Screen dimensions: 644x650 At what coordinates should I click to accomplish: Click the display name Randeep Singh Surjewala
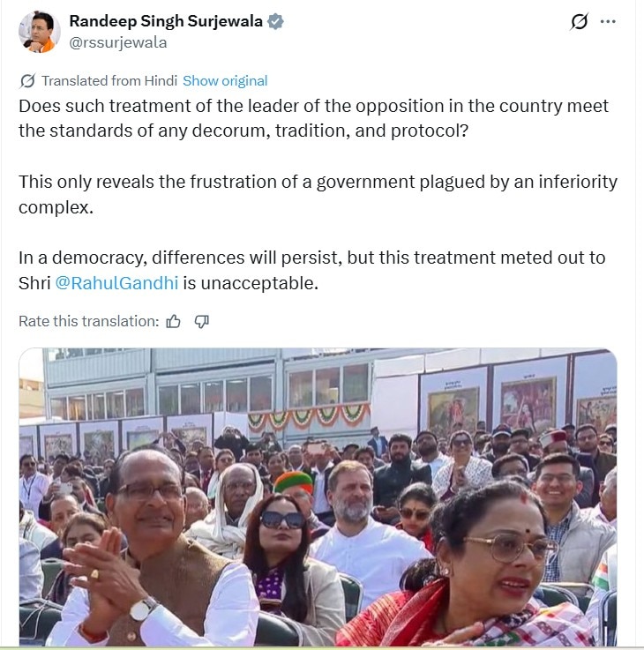tap(166, 21)
